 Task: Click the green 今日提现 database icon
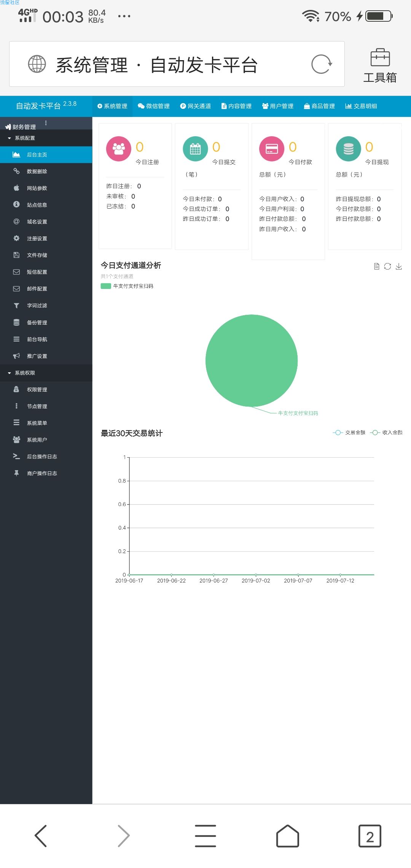pos(348,149)
